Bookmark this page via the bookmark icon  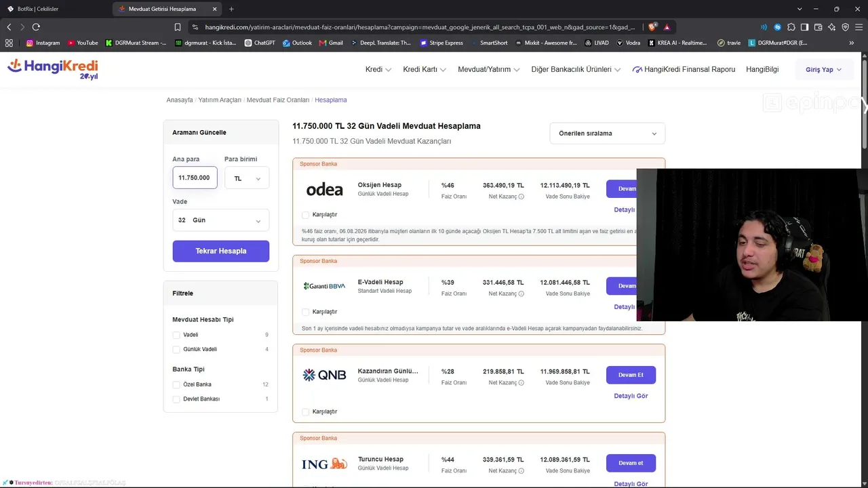pos(178,27)
